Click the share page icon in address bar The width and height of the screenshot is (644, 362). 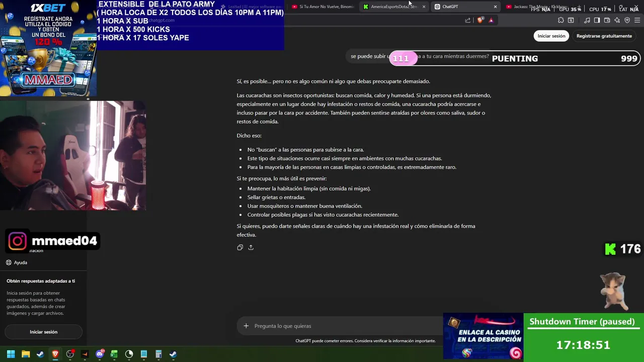click(x=468, y=20)
